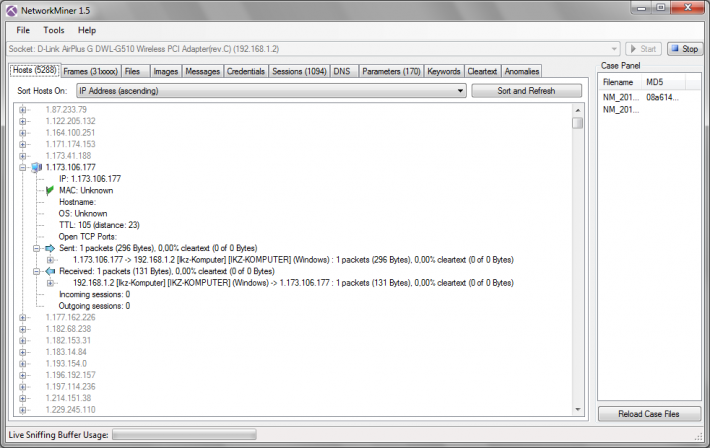The image size is (710, 448).
Task: Select host 1.173.41.188 in the tree
Action: (x=68, y=156)
